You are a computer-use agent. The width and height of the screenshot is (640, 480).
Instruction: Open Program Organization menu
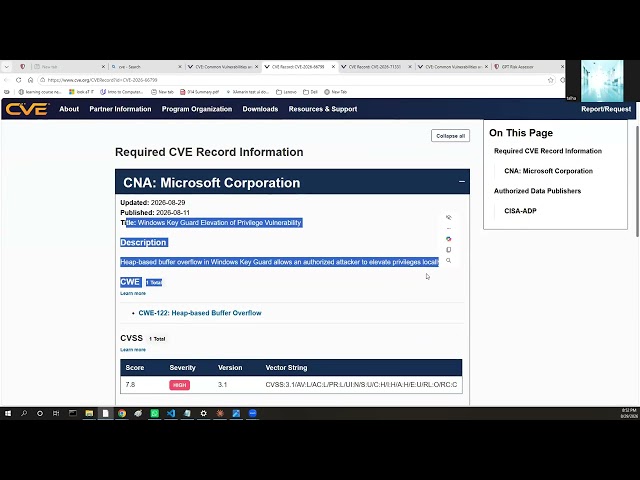point(197,109)
